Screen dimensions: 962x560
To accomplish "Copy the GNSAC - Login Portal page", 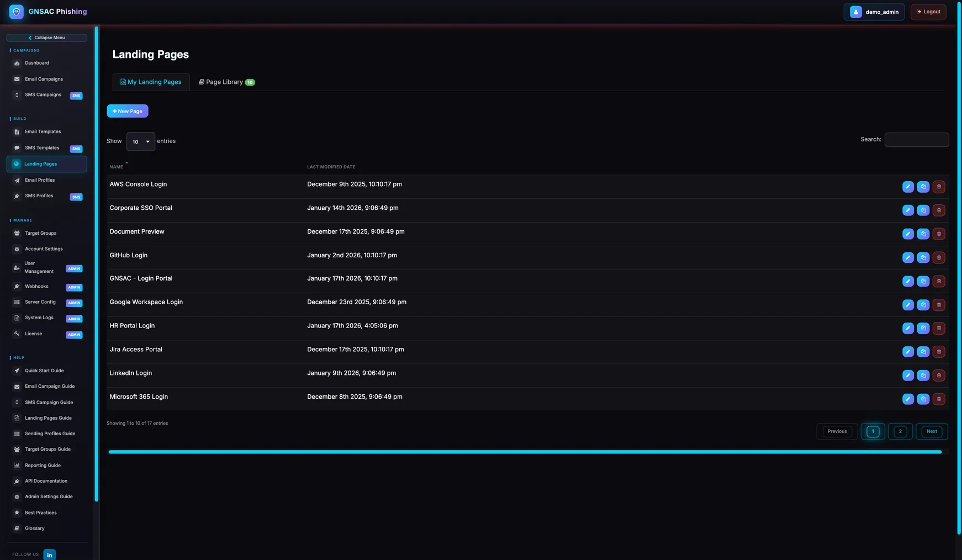I will tap(923, 281).
